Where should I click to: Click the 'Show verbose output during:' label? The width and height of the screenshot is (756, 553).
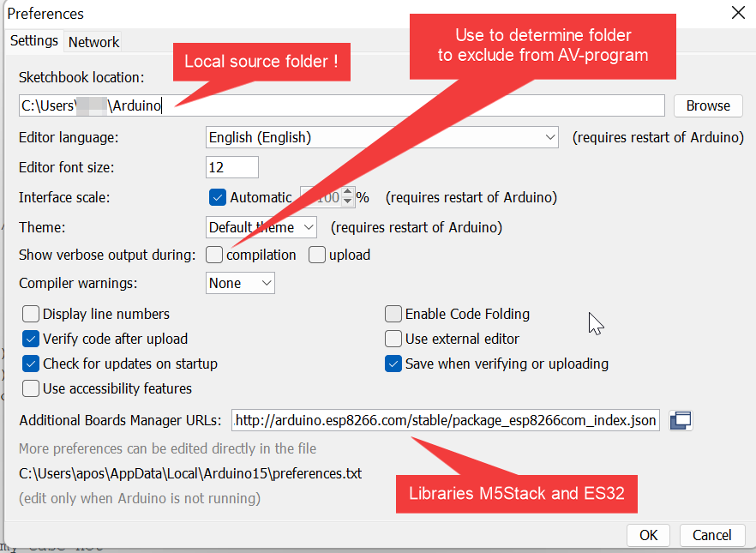107,255
